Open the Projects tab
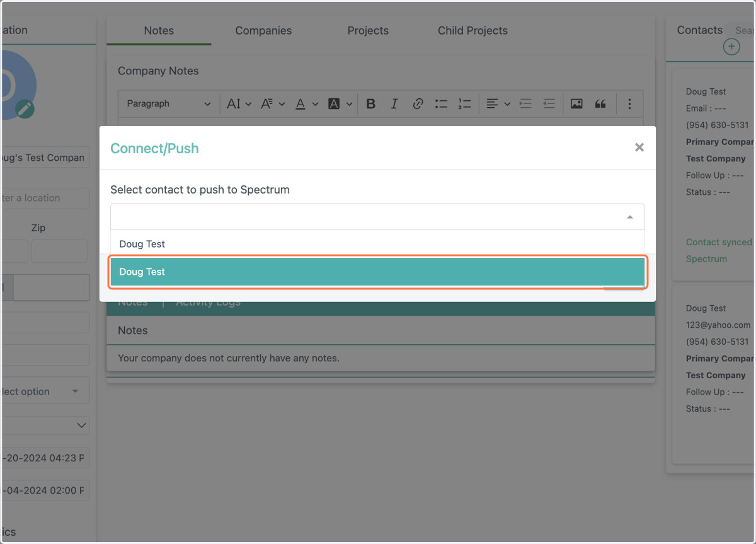This screenshot has width=756, height=544. click(x=368, y=30)
